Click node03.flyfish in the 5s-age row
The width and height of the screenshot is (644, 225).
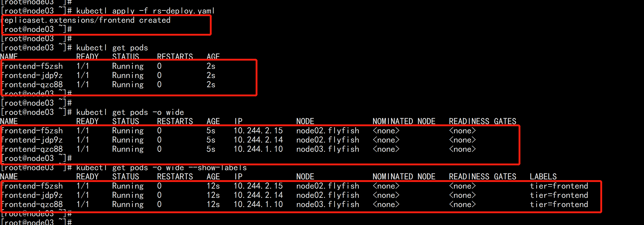point(328,149)
